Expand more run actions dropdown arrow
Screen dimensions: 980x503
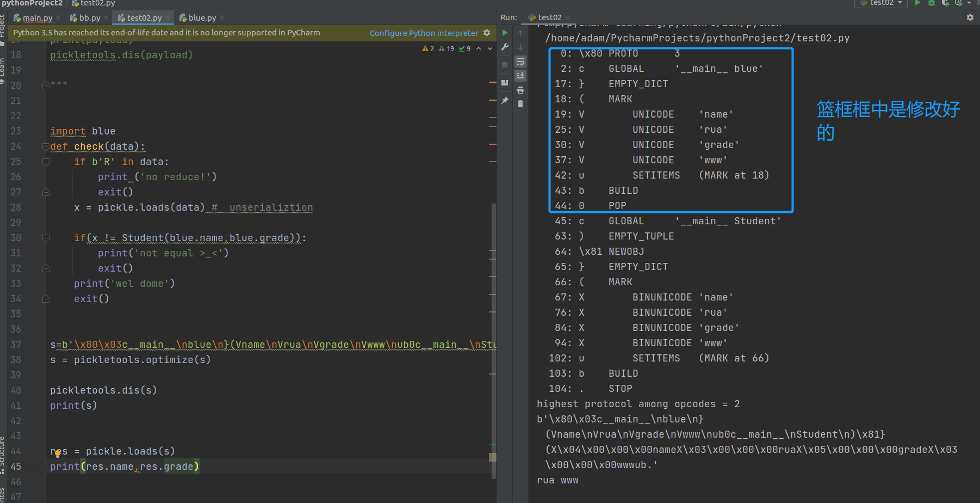pyautogui.click(x=969, y=3)
